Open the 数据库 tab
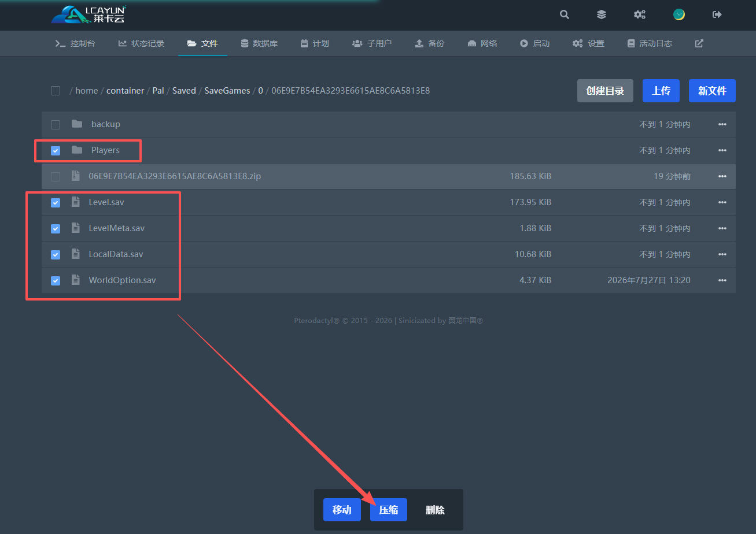756x534 pixels. pos(259,43)
